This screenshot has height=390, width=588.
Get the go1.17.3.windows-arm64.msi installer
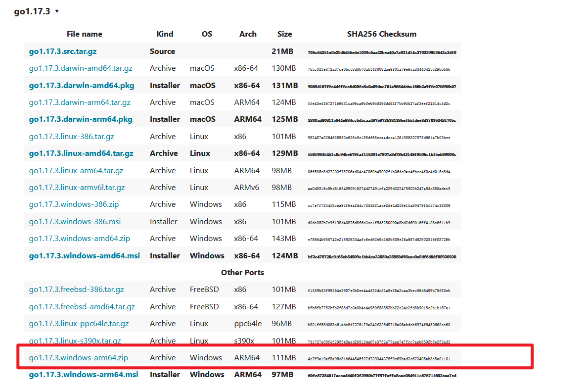(84, 375)
